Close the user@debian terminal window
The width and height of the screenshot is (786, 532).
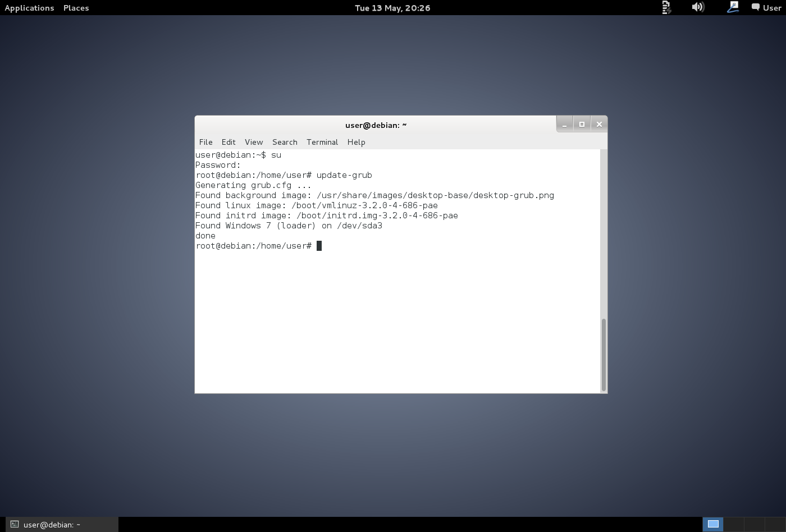tap(599, 124)
